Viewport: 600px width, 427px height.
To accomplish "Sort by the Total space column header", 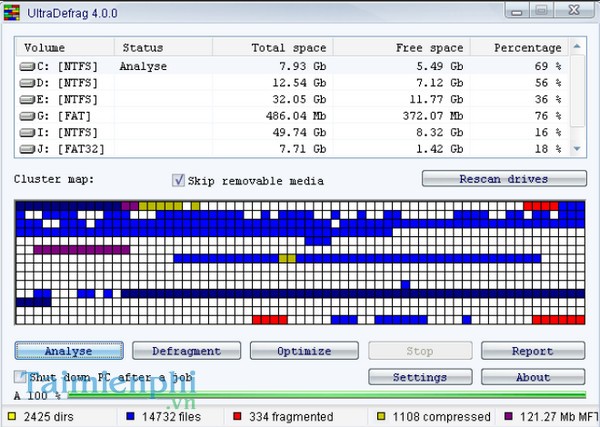I will coord(273,47).
